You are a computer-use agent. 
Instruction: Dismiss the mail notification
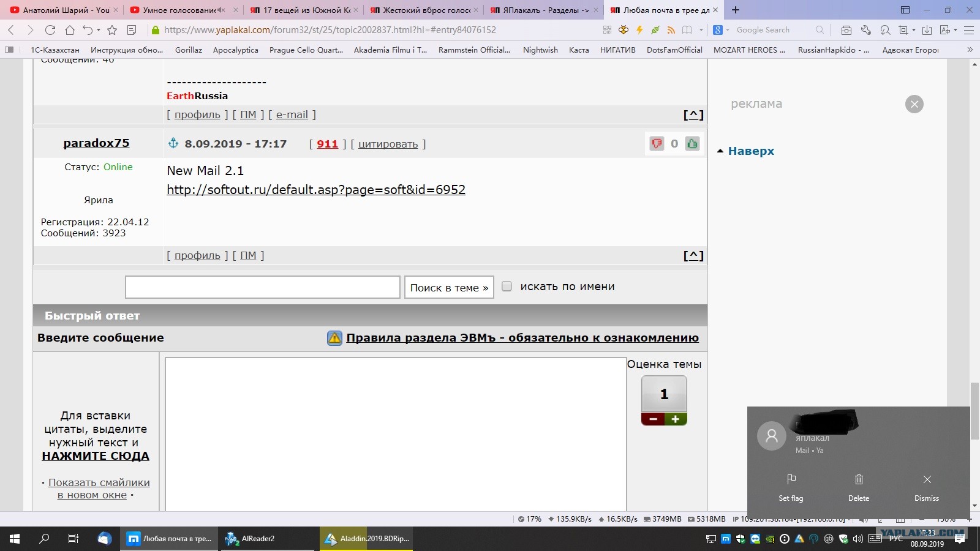click(x=927, y=479)
